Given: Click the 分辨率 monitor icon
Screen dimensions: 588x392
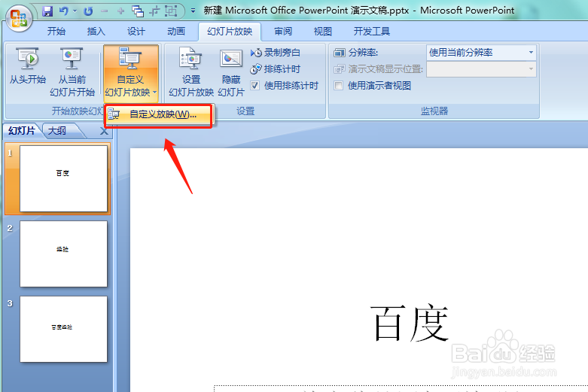Looking at the screenshot, I should [339, 53].
